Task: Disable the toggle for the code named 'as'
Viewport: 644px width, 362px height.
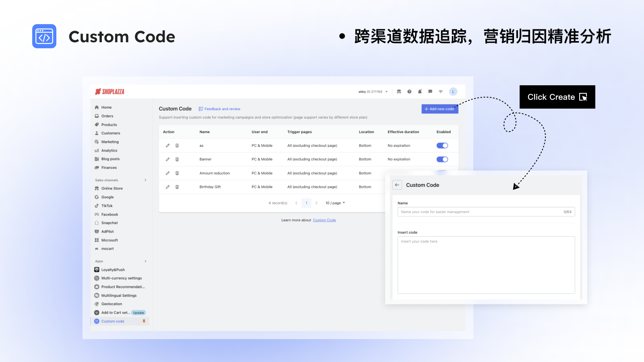Action: click(x=442, y=145)
